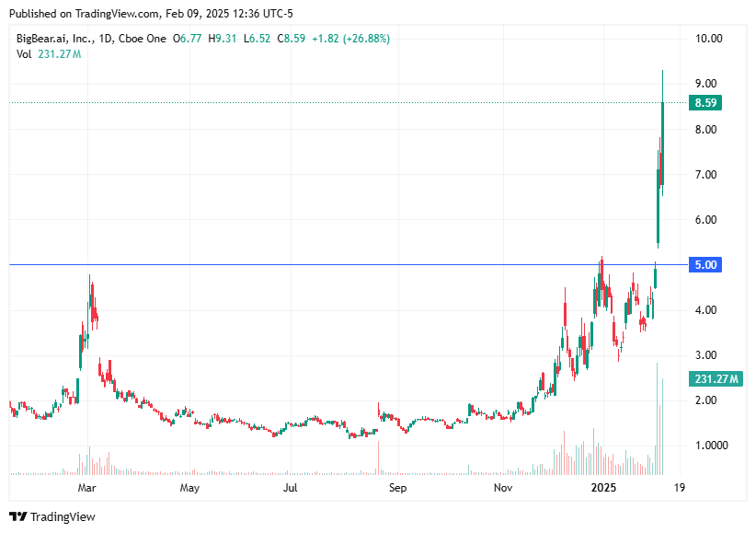Click the 9.00 price axis label
Viewport: 756px width, 533px height.
coord(705,84)
